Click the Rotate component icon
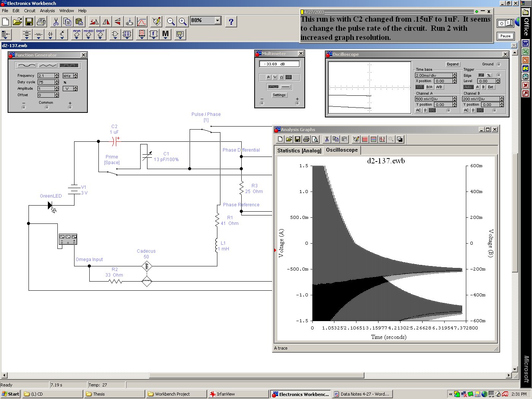Viewport: 532px width, 399px height. [94, 21]
